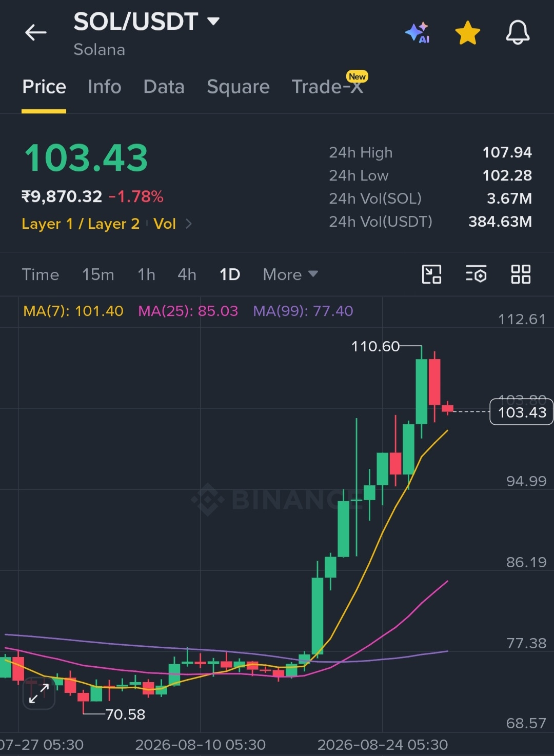Tap the -1.78% change value

tap(136, 196)
